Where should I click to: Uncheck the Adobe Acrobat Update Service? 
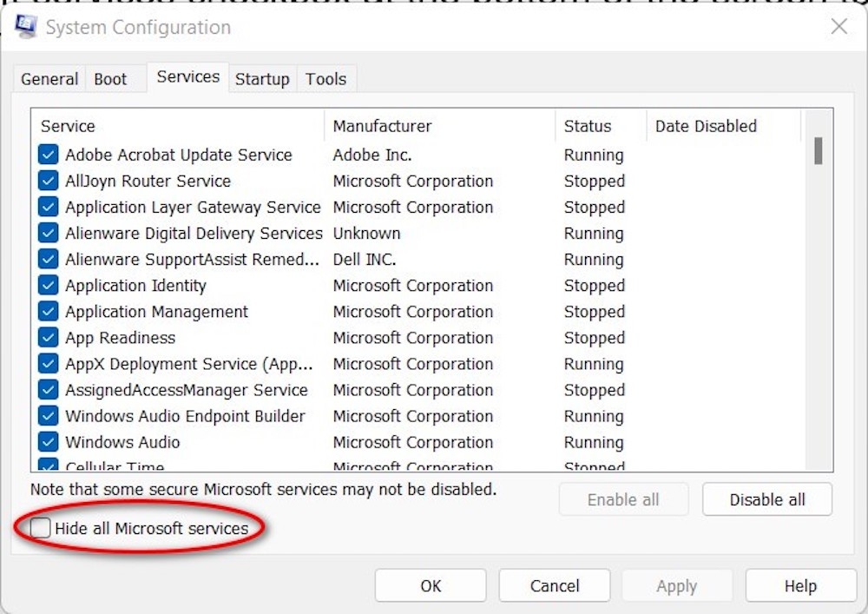48,155
